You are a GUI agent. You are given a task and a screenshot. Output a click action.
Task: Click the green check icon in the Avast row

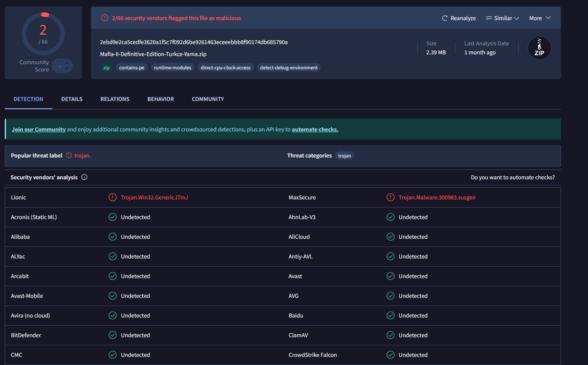[x=391, y=276]
